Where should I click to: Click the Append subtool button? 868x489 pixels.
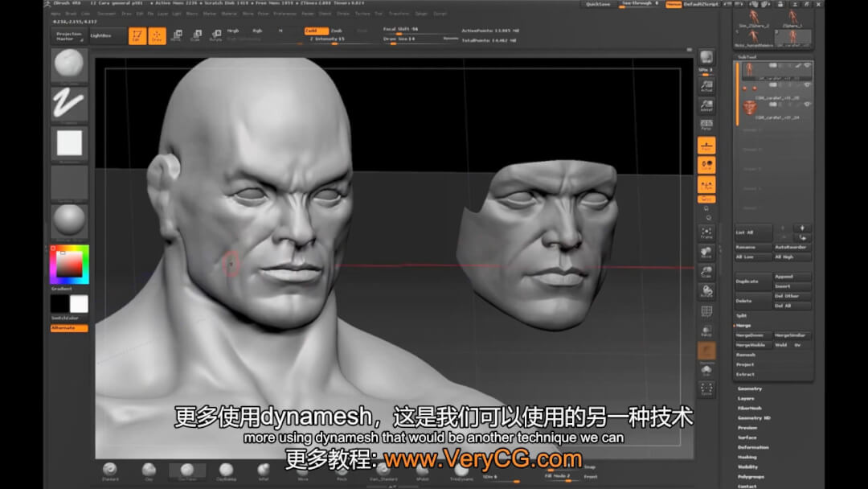coord(792,277)
